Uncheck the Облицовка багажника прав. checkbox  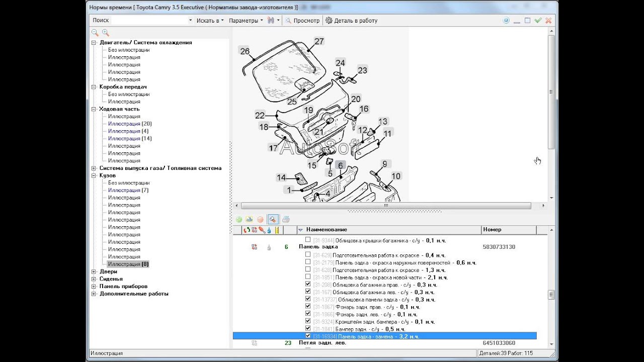point(308,284)
